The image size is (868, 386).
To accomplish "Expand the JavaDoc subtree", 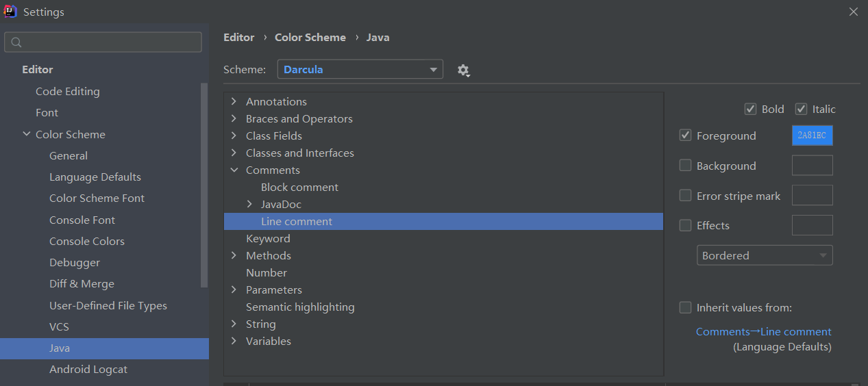I will (x=249, y=204).
